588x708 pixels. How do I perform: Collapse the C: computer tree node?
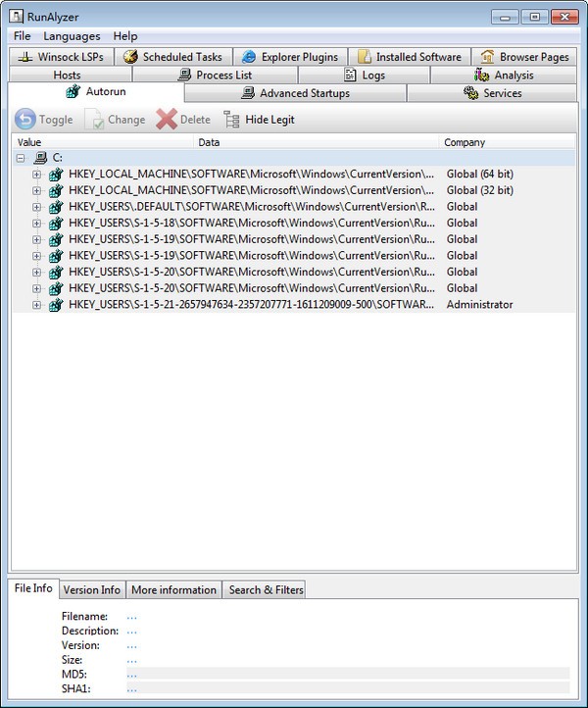[x=22, y=158]
